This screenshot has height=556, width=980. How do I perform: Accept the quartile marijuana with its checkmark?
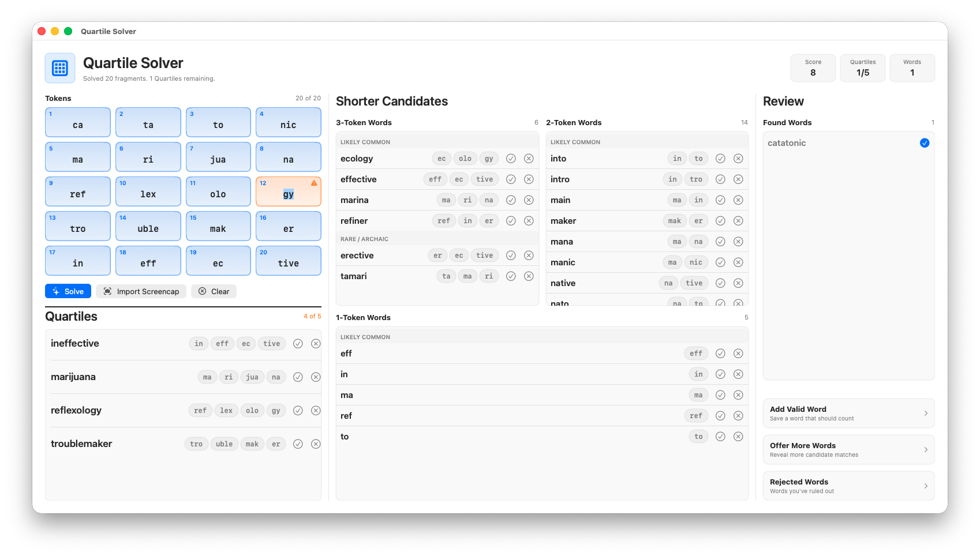point(298,377)
